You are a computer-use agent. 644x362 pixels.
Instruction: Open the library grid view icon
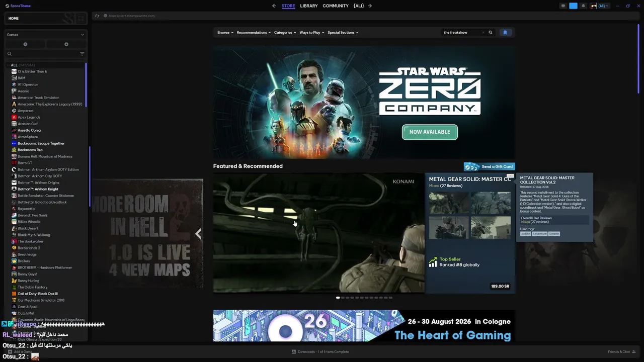(x=80, y=19)
